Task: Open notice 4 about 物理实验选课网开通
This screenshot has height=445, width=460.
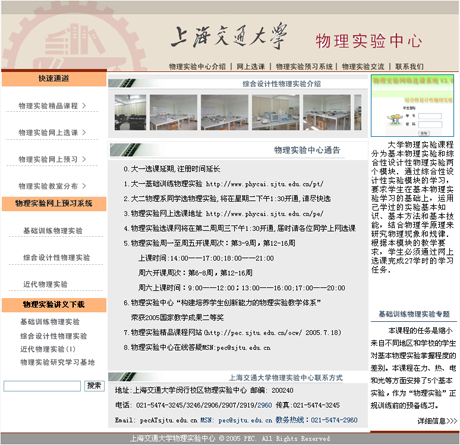Action: coord(239,228)
